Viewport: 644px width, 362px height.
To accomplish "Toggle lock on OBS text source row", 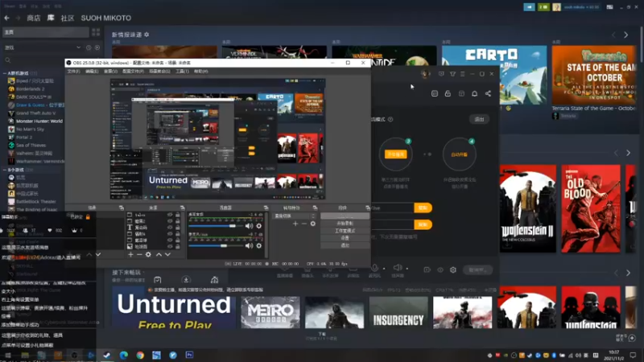I will [177, 228].
